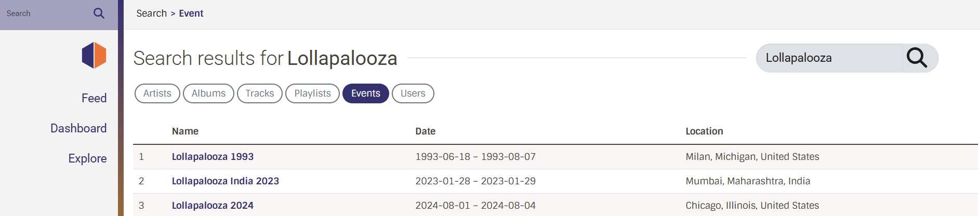980x216 pixels.
Task: Open the Lollapalooza India 2023 event
Action: click(x=225, y=181)
